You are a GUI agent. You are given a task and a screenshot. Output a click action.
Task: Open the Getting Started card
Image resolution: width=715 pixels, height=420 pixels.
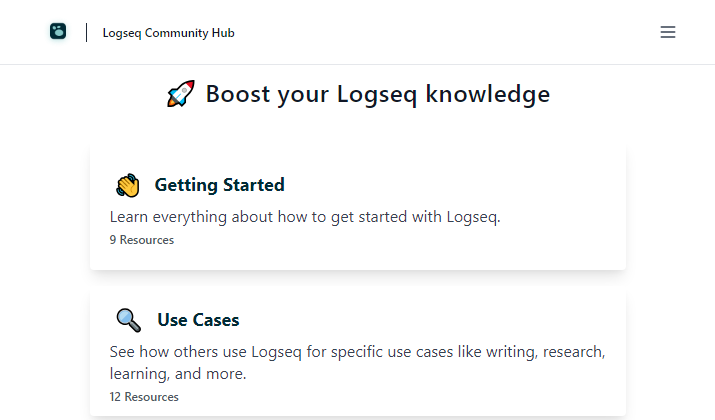click(x=358, y=207)
